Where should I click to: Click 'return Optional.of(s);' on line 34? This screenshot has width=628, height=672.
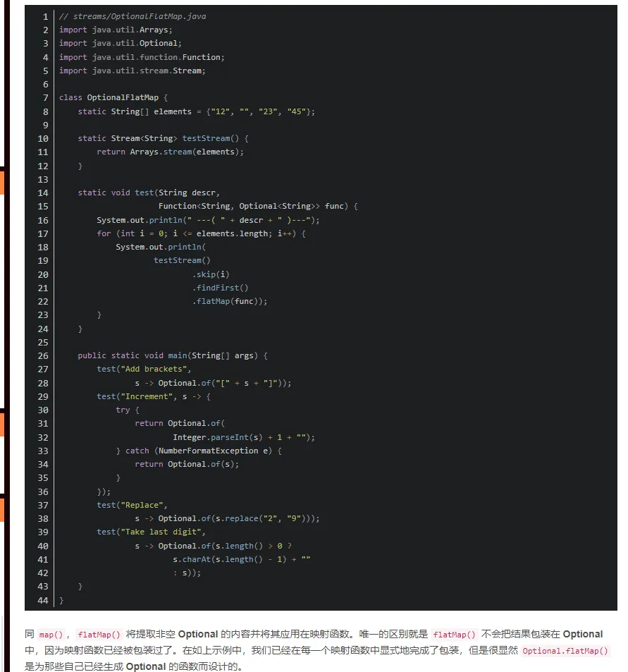click(x=187, y=464)
